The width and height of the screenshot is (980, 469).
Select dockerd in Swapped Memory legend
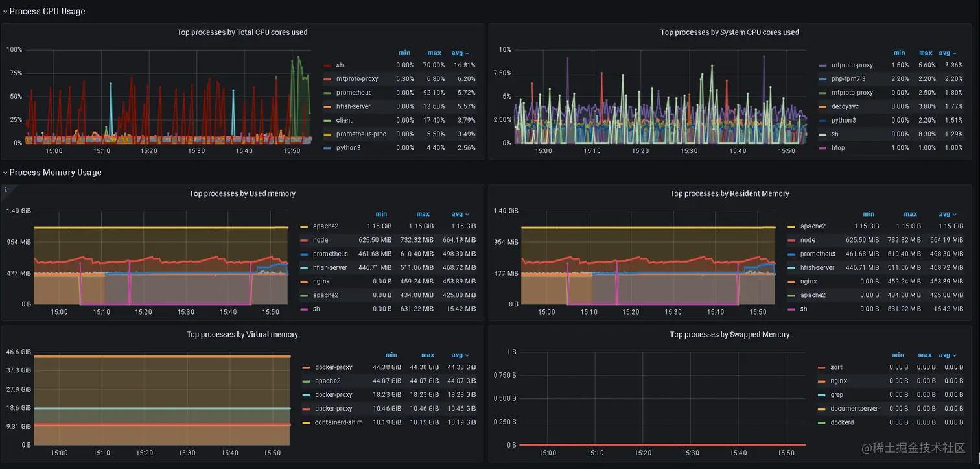(x=842, y=422)
